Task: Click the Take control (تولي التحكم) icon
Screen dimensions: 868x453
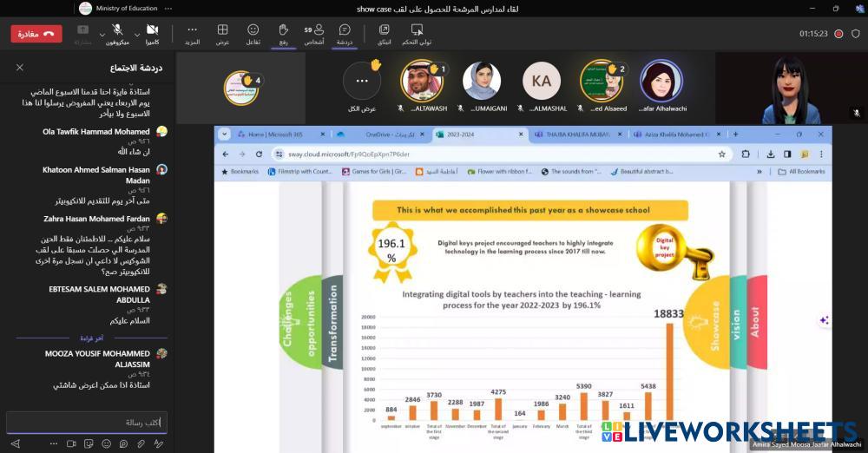Action: pyautogui.click(x=417, y=34)
